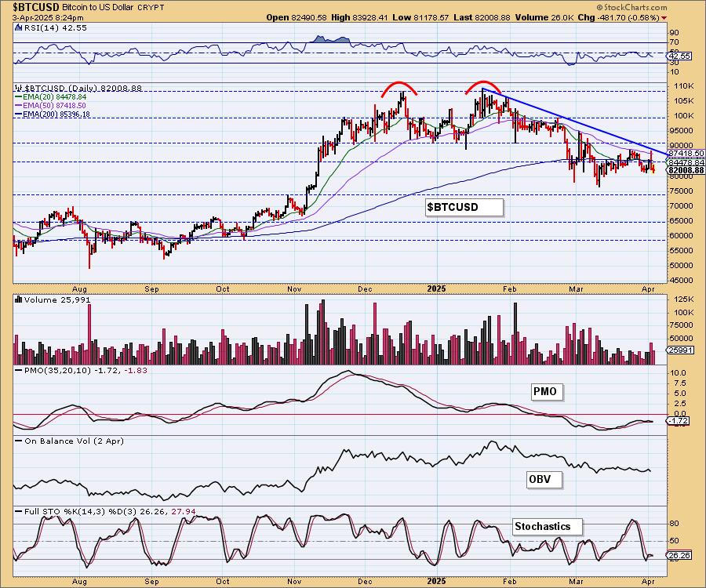Viewport: 706px width, 588px height.
Task: Click the 26.26 stochastic value tag
Action: tap(679, 556)
